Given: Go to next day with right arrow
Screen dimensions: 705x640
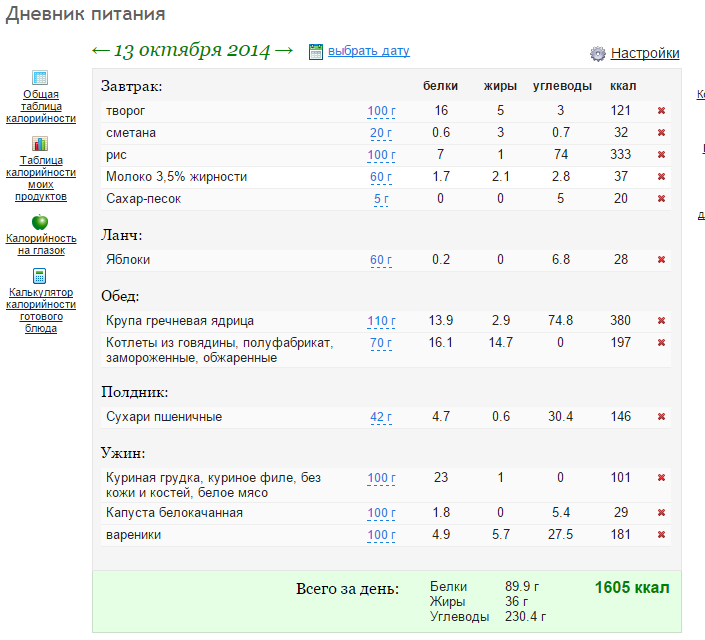Looking at the screenshot, I should (x=284, y=50).
